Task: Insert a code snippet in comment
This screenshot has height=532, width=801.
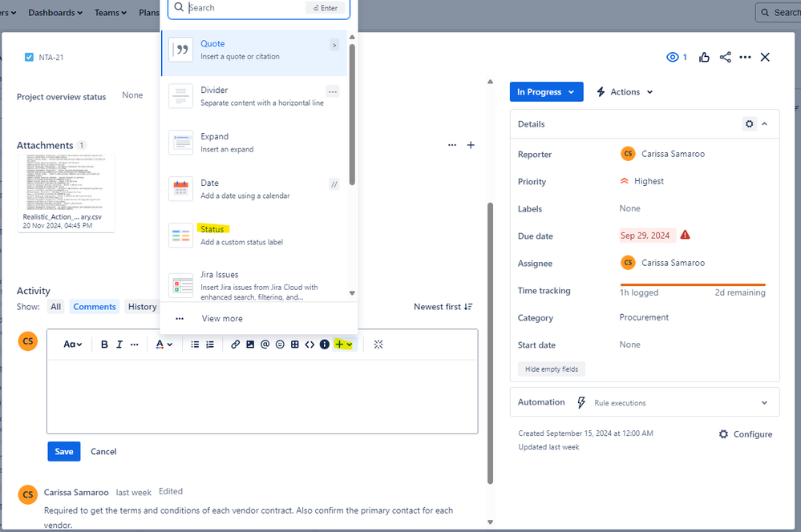Action: [x=309, y=345]
